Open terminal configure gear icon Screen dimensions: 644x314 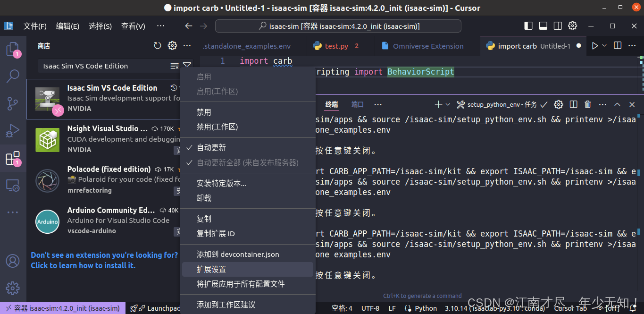click(x=559, y=104)
